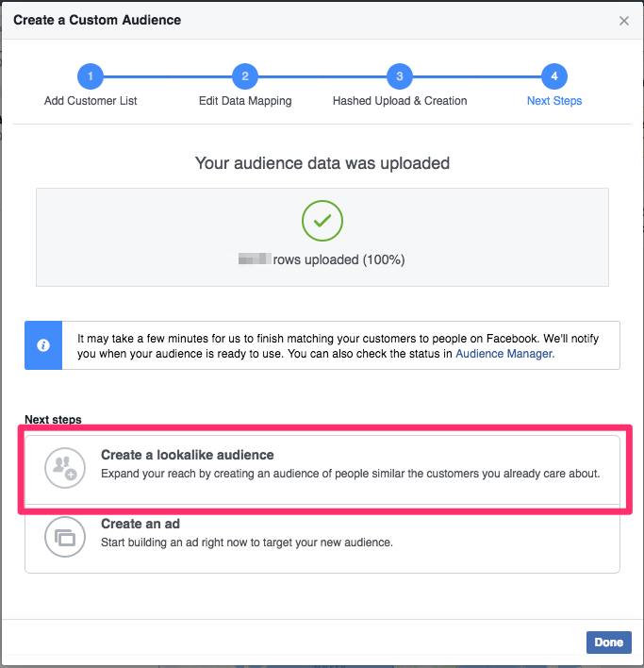This screenshot has width=644, height=668.
Task: Click the 'Start building an ad' description text
Action: 246,543
